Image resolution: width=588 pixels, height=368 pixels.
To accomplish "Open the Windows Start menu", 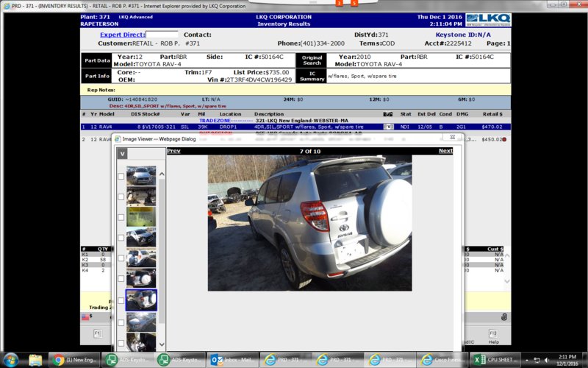I will (x=11, y=360).
